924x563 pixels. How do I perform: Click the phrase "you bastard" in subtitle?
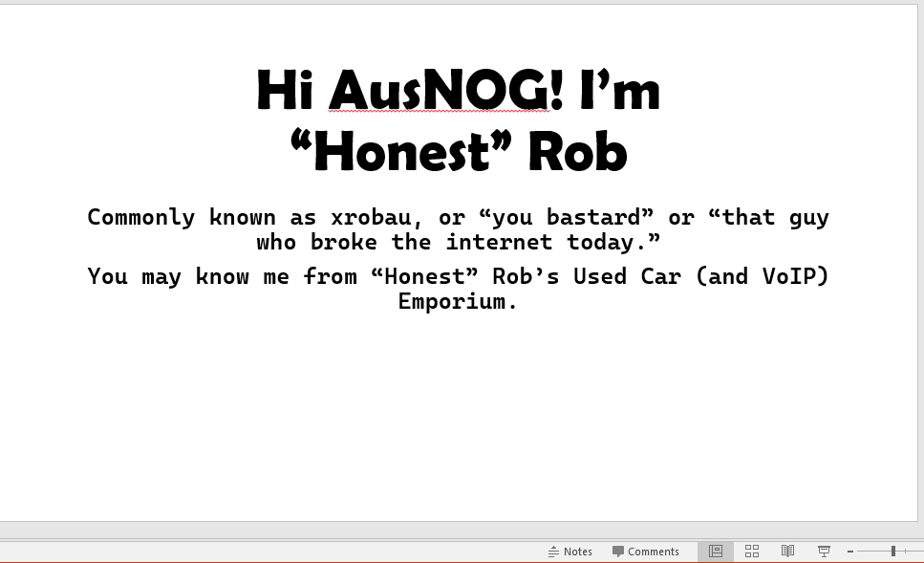(x=567, y=218)
